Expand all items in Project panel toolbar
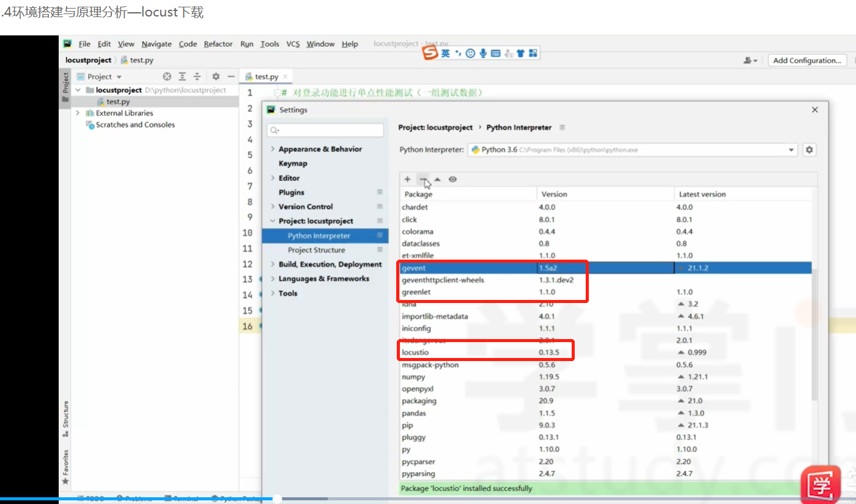This screenshot has width=856, height=504. [182, 76]
